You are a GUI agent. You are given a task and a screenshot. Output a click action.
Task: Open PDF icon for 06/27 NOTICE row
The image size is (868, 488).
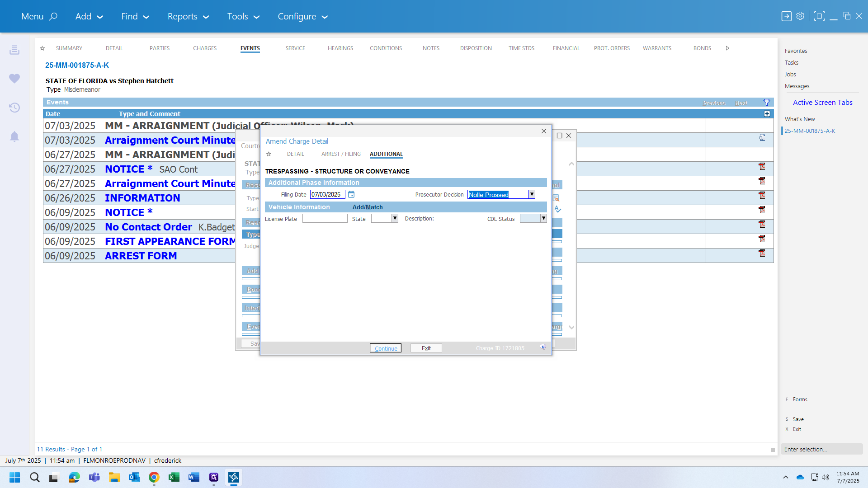point(762,166)
